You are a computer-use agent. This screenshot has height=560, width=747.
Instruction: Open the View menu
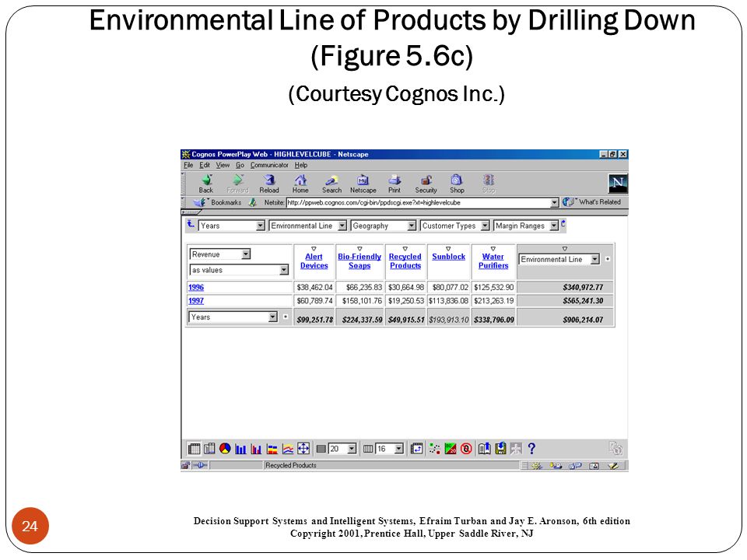tap(223, 165)
